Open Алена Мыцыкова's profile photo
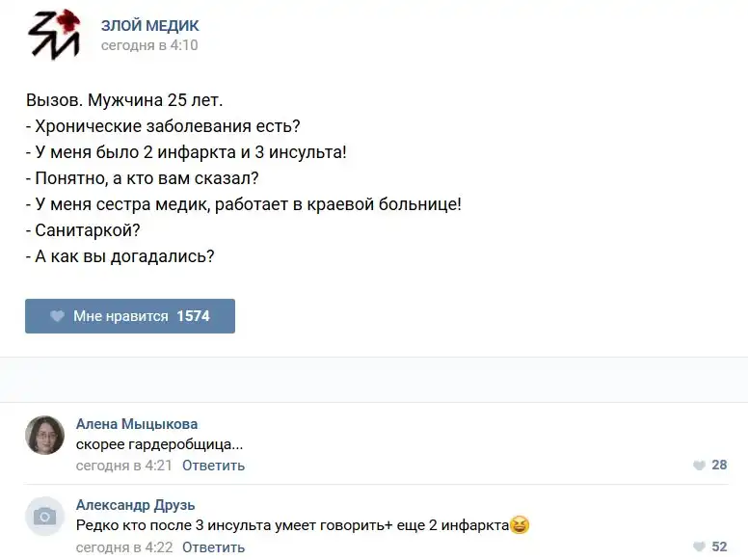 pos(44,436)
